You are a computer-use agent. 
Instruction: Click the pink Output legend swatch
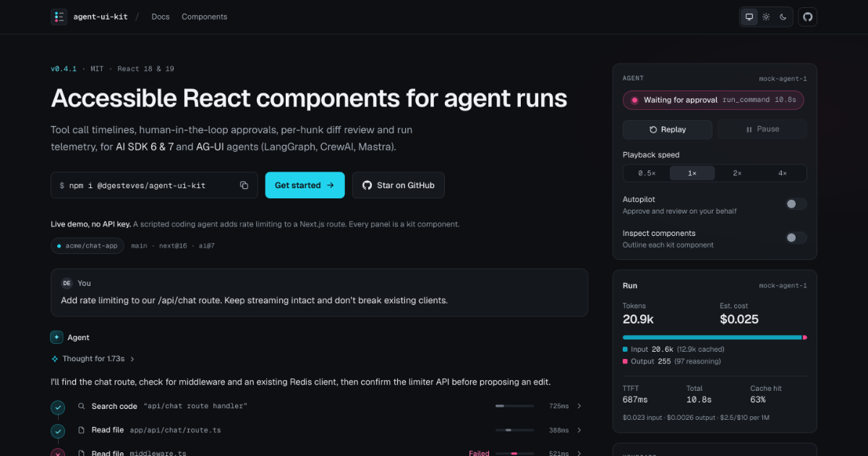click(626, 361)
